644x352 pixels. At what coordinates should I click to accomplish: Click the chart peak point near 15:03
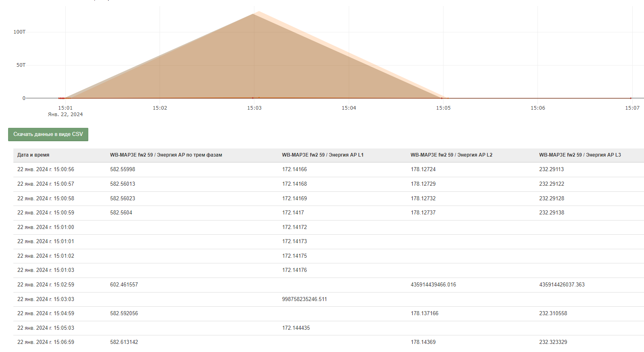258,11
